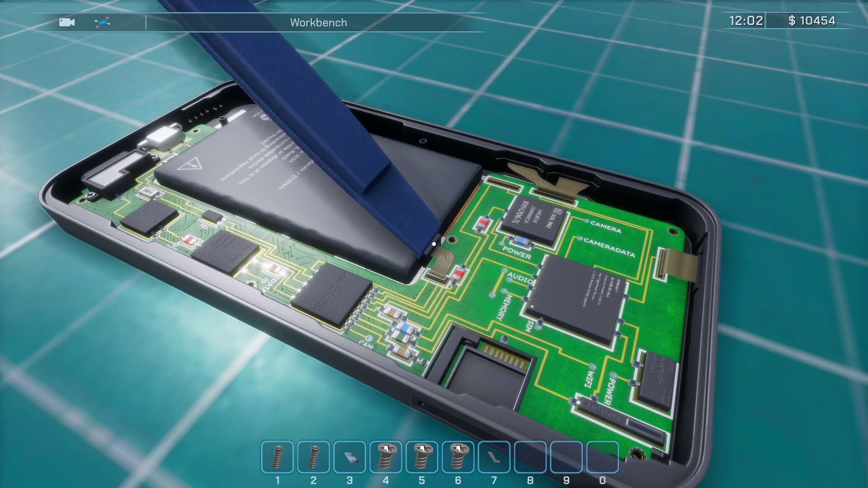This screenshot has width=868, height=488.
Task: Click the AUDIO label on the board
Action: click(x=520, y=277)
